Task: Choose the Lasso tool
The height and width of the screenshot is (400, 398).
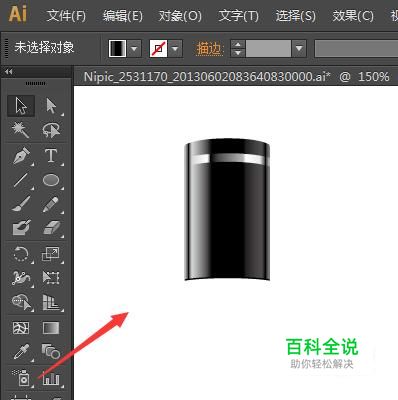Action: click(x=51, y=130)
